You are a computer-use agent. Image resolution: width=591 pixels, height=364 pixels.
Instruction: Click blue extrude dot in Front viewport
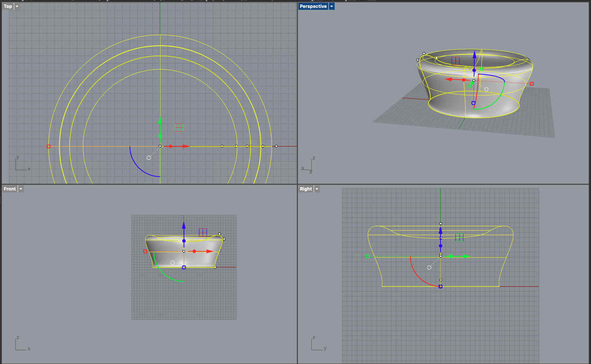pos(184,241)
